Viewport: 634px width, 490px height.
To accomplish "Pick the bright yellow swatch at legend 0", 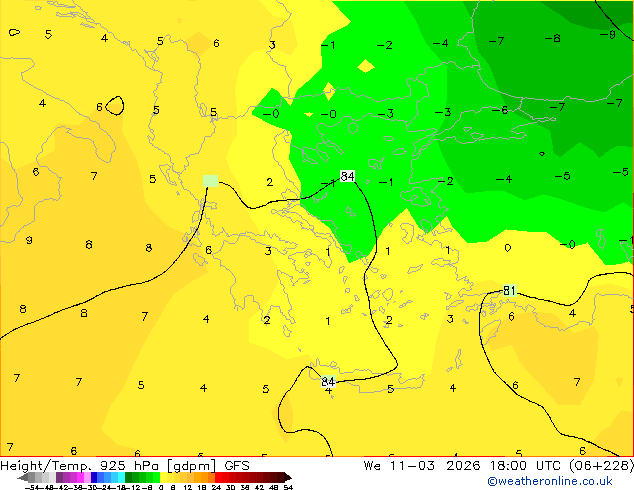I will click(x=163, y=477).
